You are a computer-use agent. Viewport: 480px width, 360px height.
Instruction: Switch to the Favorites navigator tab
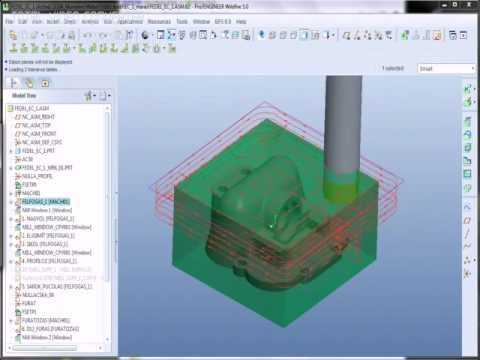(x=45, y=83)
